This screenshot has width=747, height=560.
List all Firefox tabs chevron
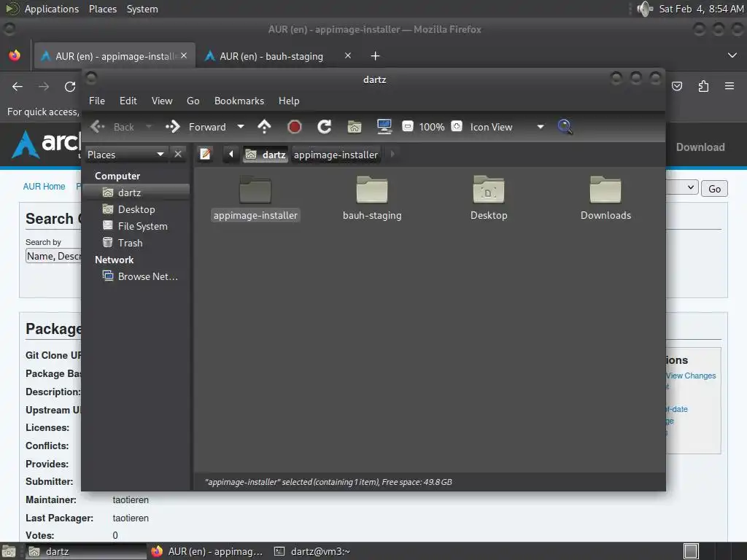732,55
